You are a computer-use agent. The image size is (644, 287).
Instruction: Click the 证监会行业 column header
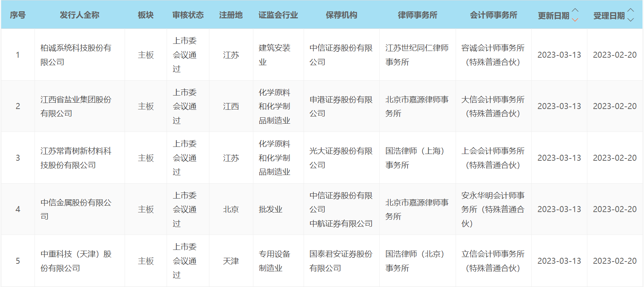click(278, 15)
